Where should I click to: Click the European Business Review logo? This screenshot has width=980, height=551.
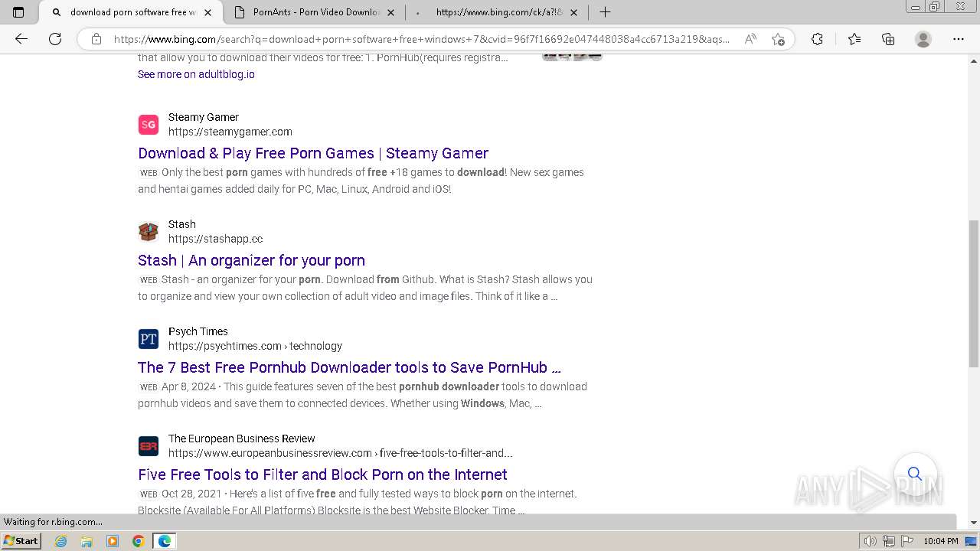[149, 446]
